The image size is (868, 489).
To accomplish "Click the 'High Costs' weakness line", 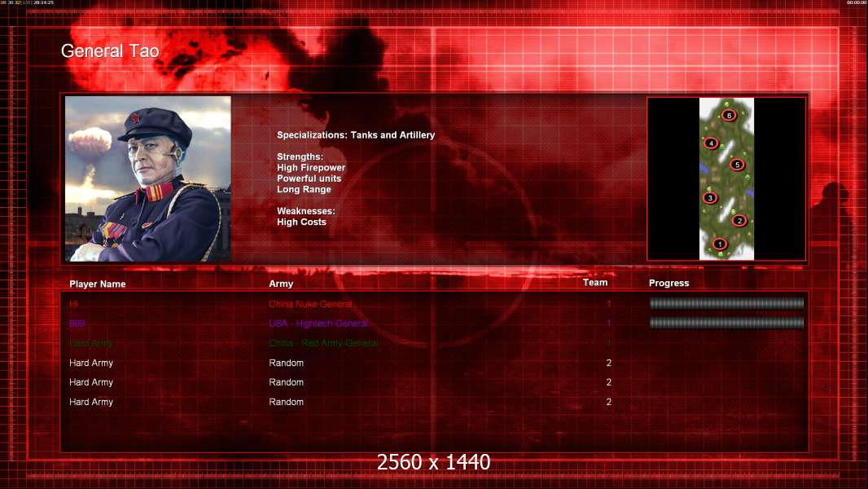I will pos(302,222).
